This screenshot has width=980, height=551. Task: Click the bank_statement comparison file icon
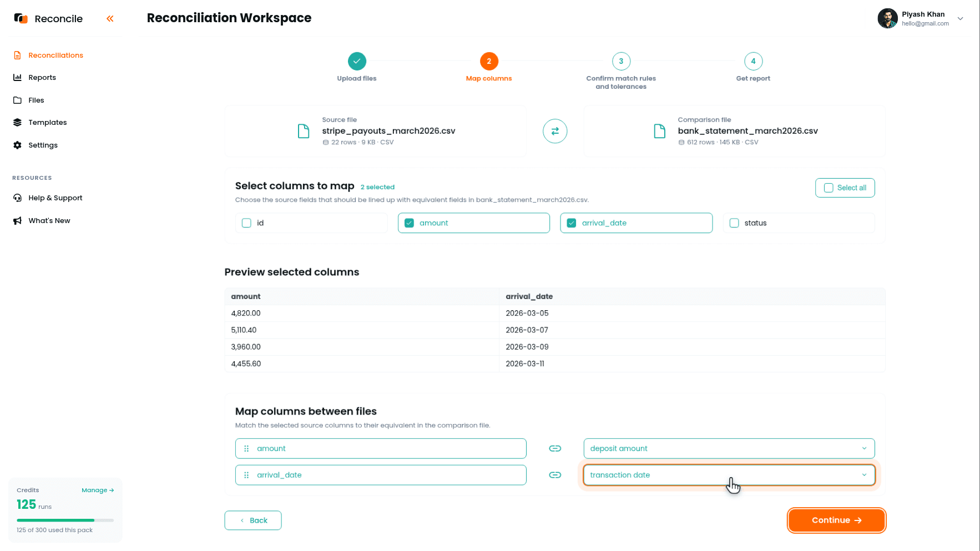click(x=659, y=131)
